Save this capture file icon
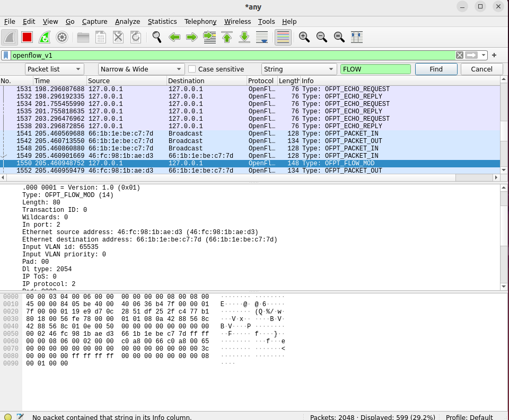The image size is (509, 420). pyautogui.click(x=101, y=37)
